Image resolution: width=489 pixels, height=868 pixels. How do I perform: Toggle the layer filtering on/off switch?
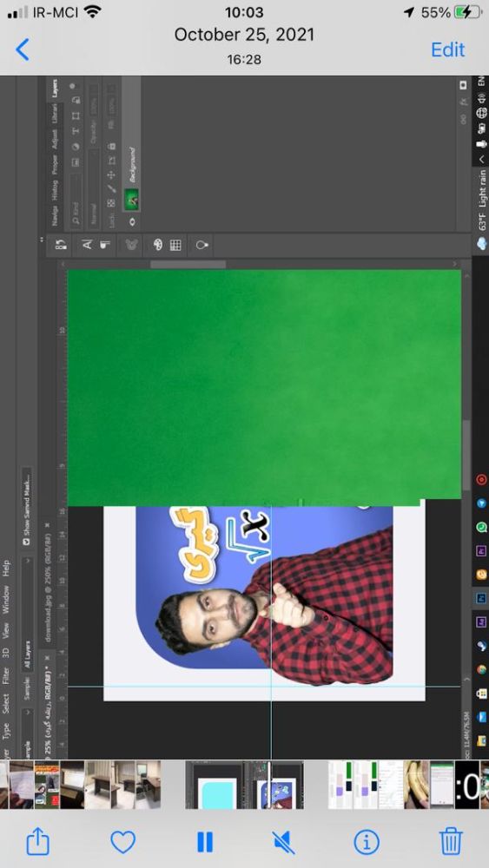click(x=73, y=86)
